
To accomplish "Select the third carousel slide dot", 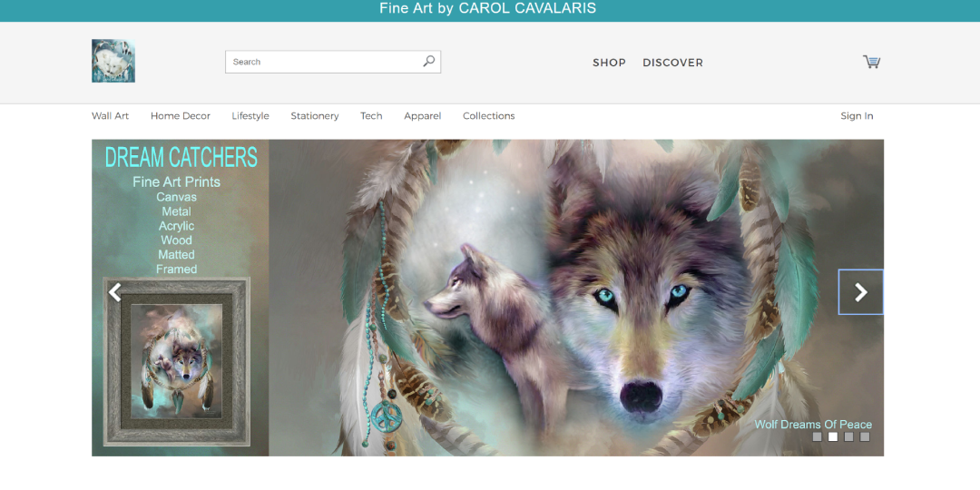I will (848, 436).
